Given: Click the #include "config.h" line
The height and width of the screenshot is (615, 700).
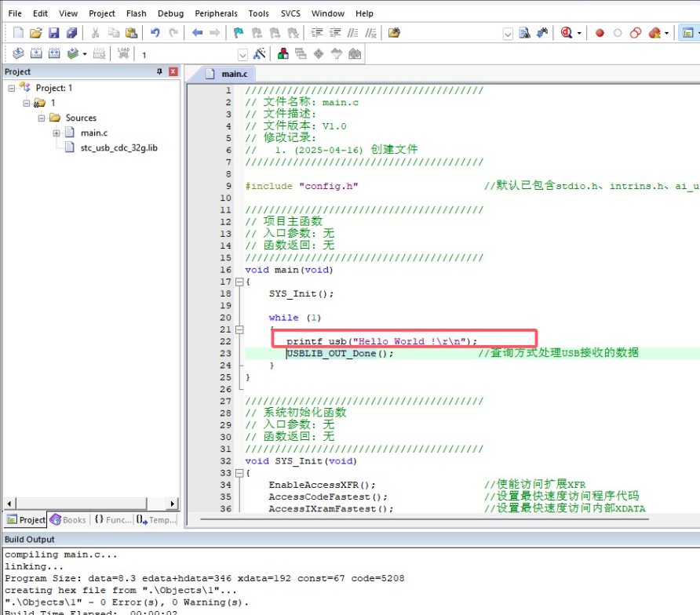Looking at the screenshot, I should click(301, 186).
